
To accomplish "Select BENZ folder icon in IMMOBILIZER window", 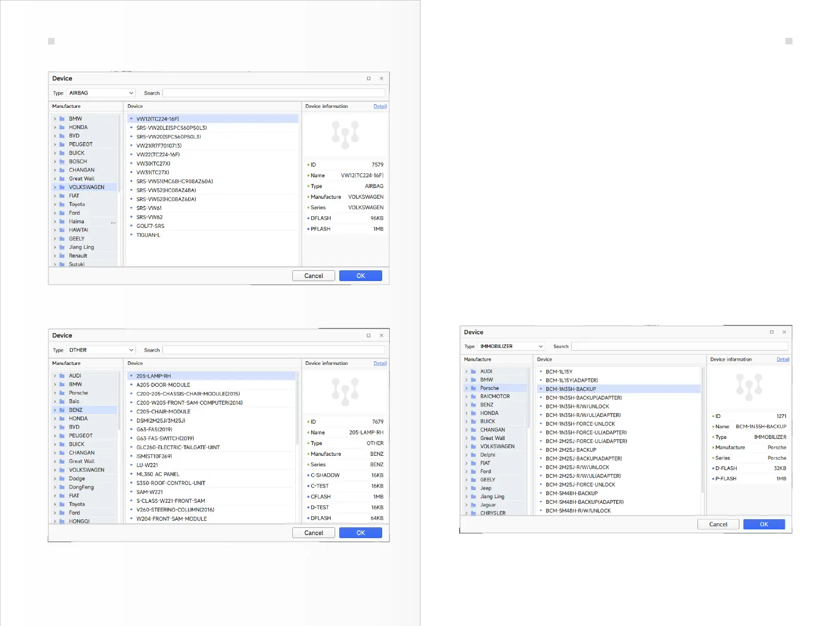I will pos(474,405).
